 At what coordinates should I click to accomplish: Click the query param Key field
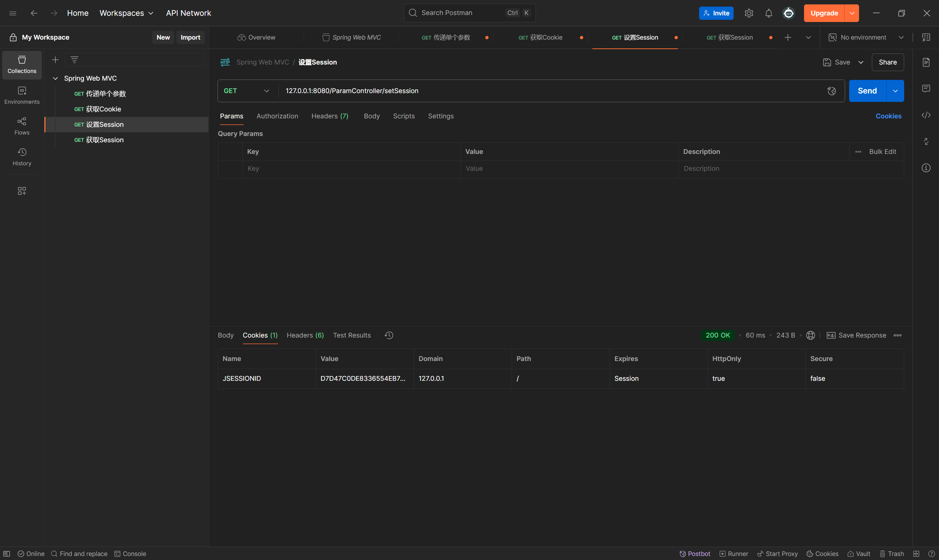[351, 169]
